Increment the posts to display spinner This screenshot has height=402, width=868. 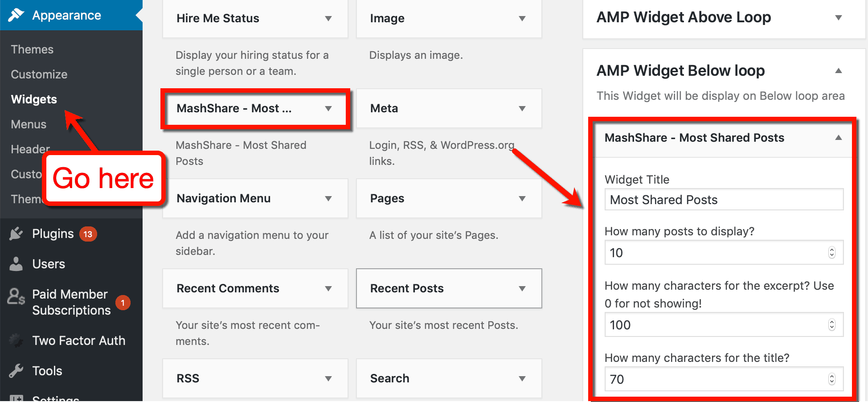831,250
